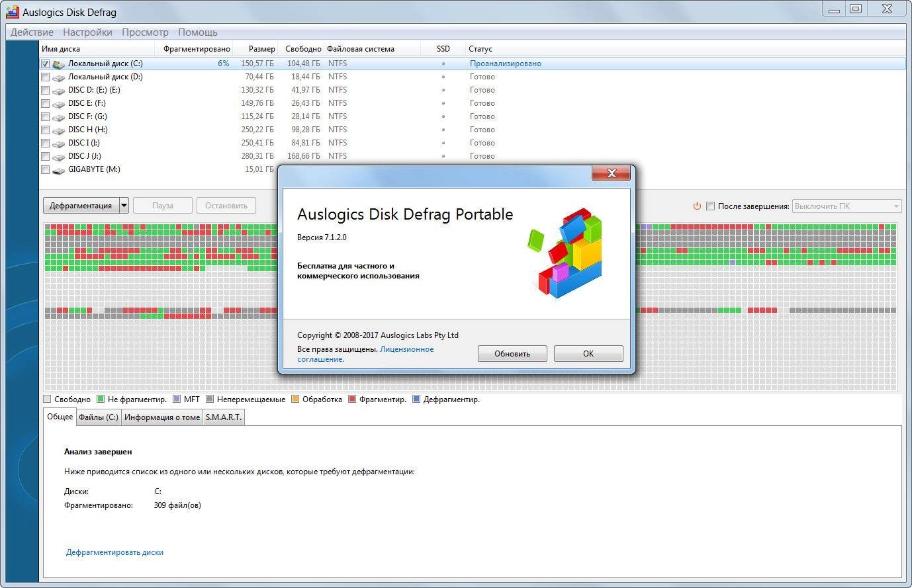This screenshot has height=588, width=912.
Task: Click the Фрагментир. red legend swatch
Action: 352,399
